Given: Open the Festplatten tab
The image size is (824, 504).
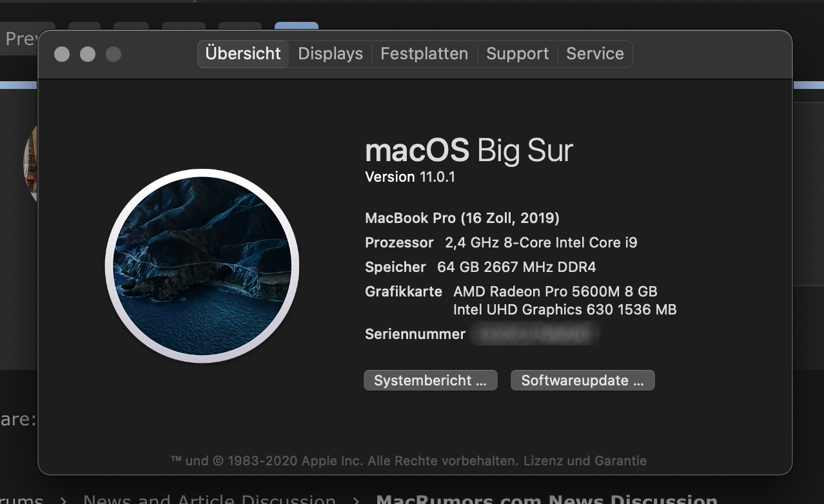Looking at the screenshot, I should point(424,53).
